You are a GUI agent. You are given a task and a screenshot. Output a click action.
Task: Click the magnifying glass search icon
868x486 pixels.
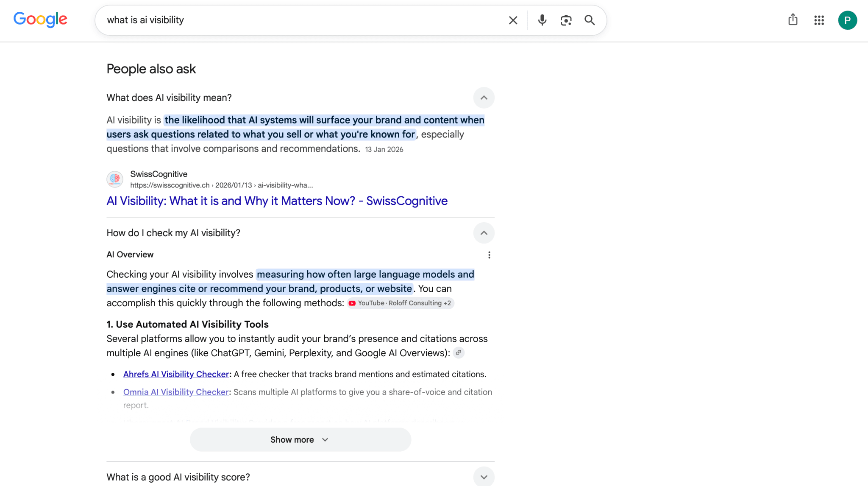tap(590, 20)
